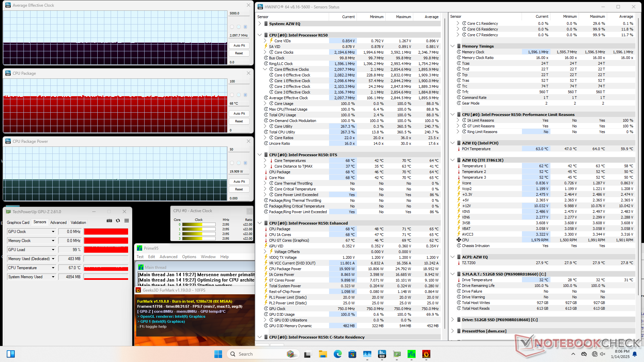
Task: Open FurMark from the taskbar
Action: click(x=426, y=354)
